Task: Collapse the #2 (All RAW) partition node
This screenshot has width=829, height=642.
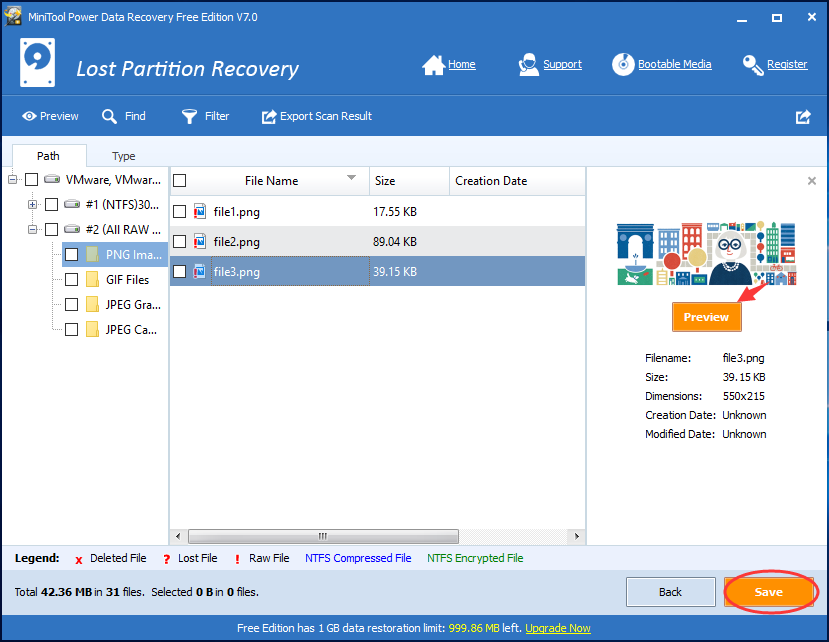Action: click(32, 230)
